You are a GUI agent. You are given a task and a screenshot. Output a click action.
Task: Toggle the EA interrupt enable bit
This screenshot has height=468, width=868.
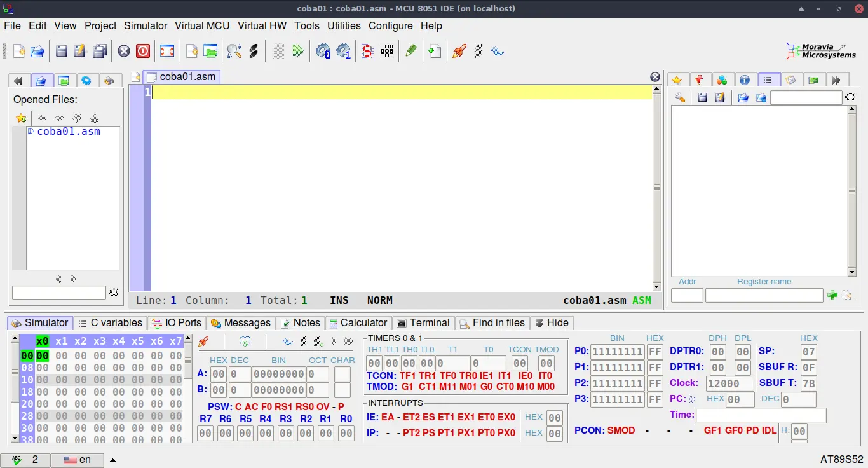coord(388,417)
